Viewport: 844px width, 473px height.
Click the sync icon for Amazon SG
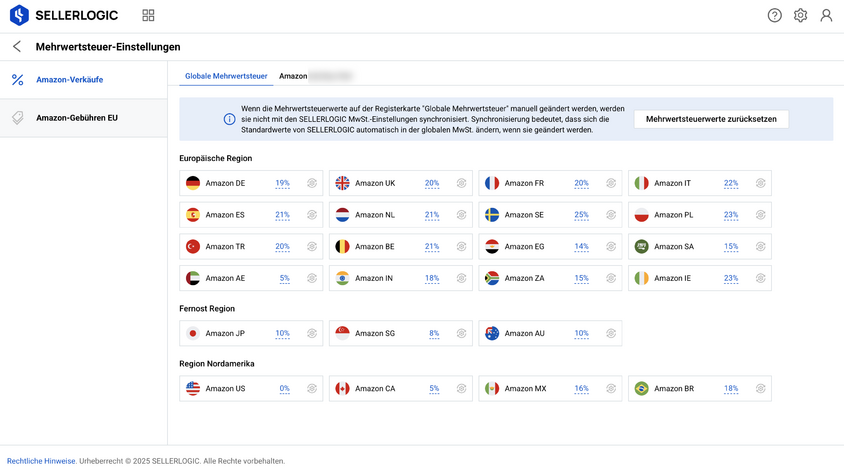(x=461, y=333)
